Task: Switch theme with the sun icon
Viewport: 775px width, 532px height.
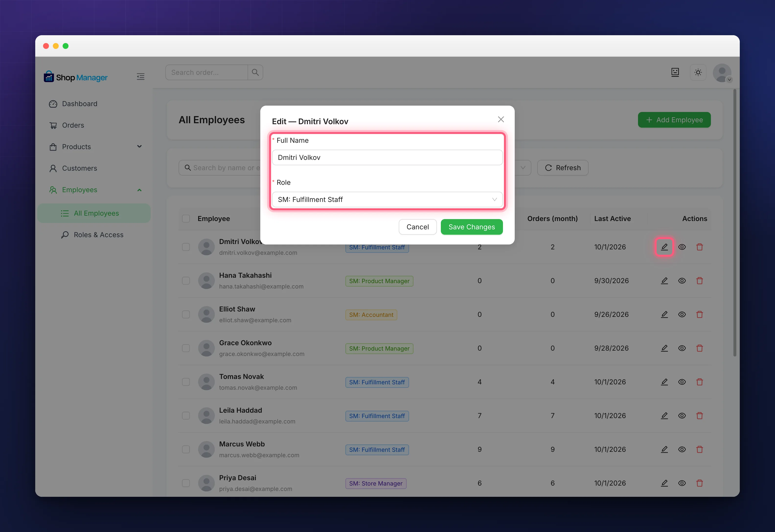Action: pyautogui.click(x=698, y=72)
